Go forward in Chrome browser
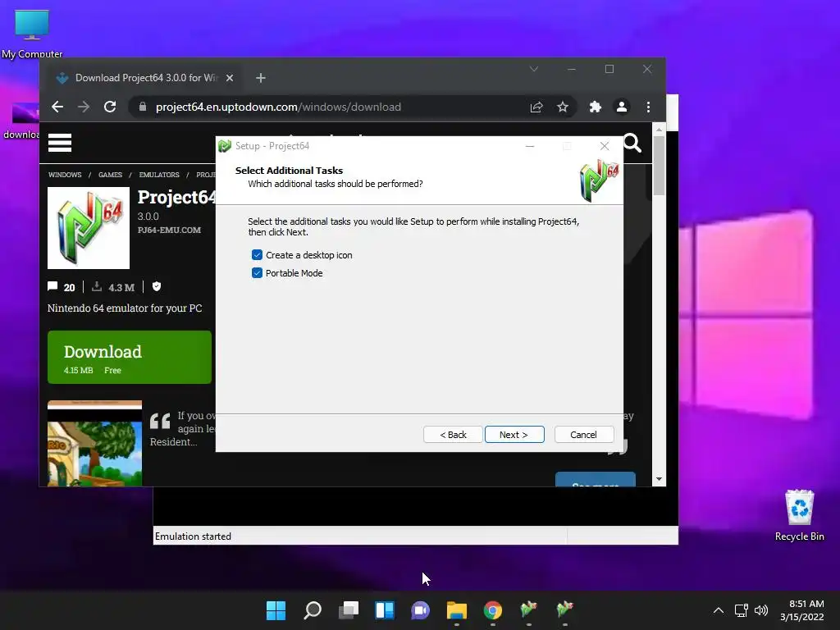840x630 pixels. tap(84, 107)
